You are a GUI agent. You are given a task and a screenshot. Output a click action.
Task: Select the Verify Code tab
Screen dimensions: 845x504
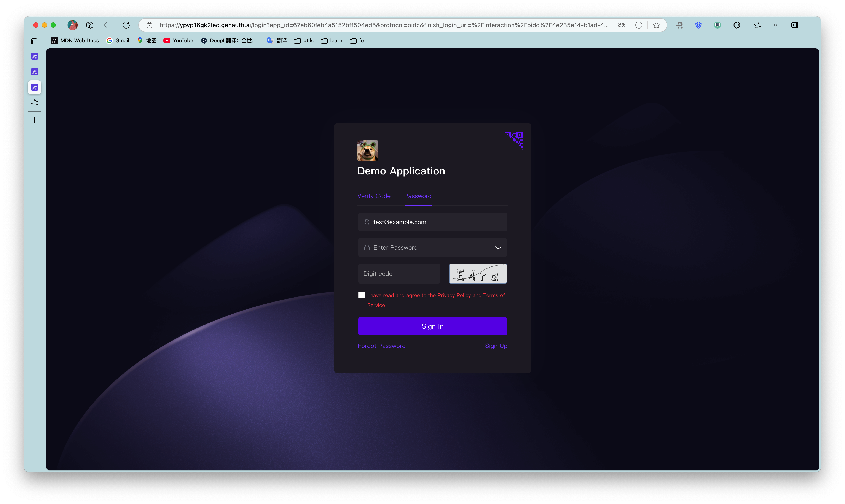point(374,196)
